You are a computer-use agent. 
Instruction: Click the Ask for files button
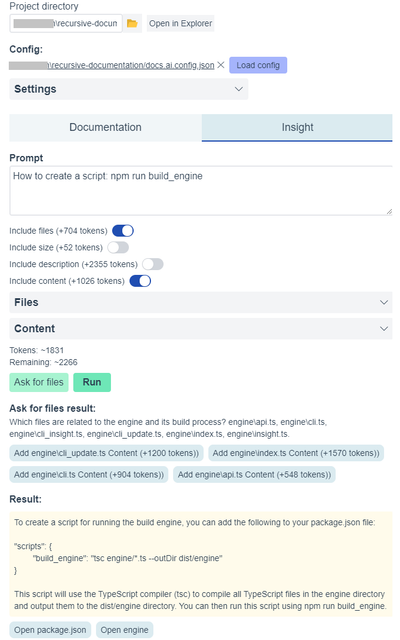[x=39, y=382]
